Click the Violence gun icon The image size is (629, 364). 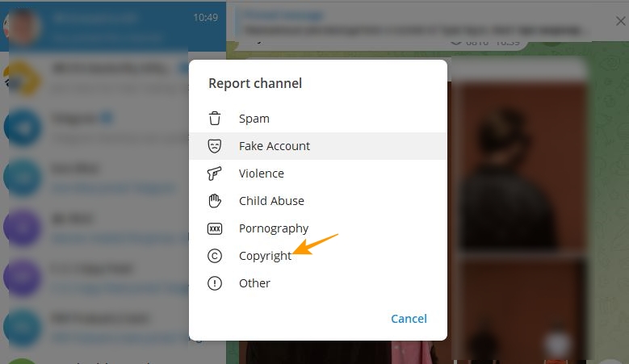coord(214,174)
